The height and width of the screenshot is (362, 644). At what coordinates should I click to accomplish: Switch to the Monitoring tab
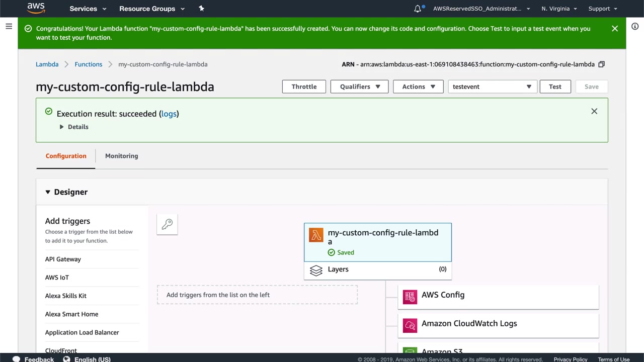point(121,156)
